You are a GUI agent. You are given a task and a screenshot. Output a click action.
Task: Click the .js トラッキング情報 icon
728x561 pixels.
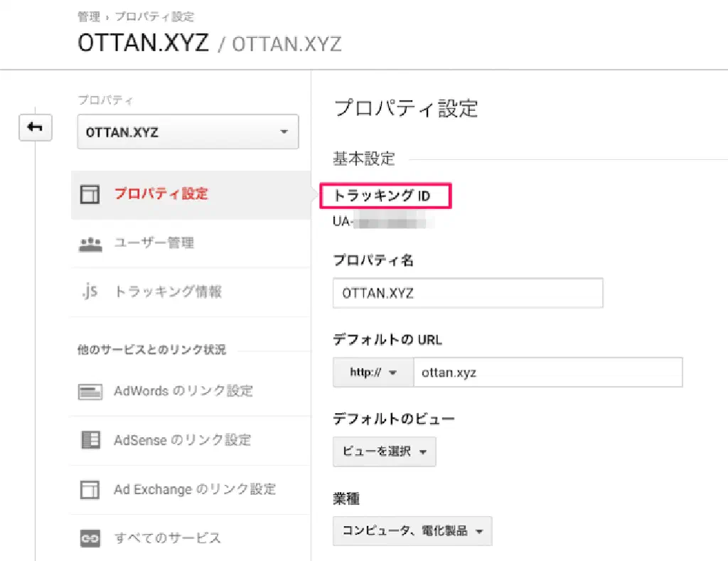90,292
